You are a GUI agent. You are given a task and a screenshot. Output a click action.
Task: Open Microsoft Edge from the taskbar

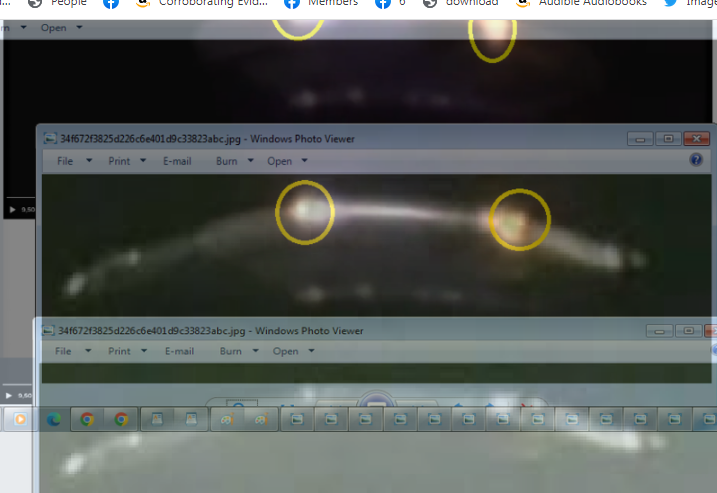click(x=54, y=420)
